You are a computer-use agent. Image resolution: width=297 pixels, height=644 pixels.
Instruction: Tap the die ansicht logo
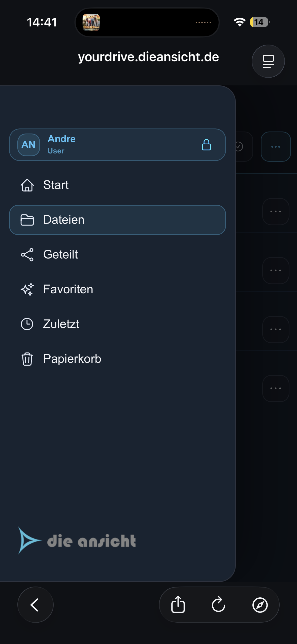pos(77,540)
